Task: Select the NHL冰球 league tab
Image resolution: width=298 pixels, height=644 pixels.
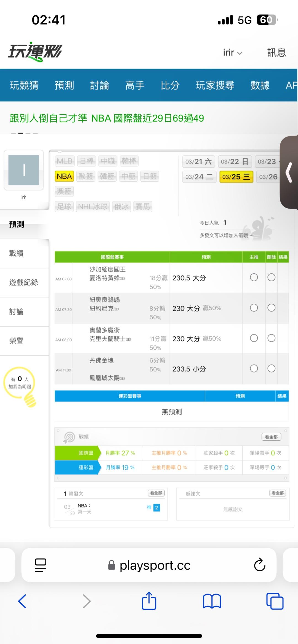Action: 93,206
